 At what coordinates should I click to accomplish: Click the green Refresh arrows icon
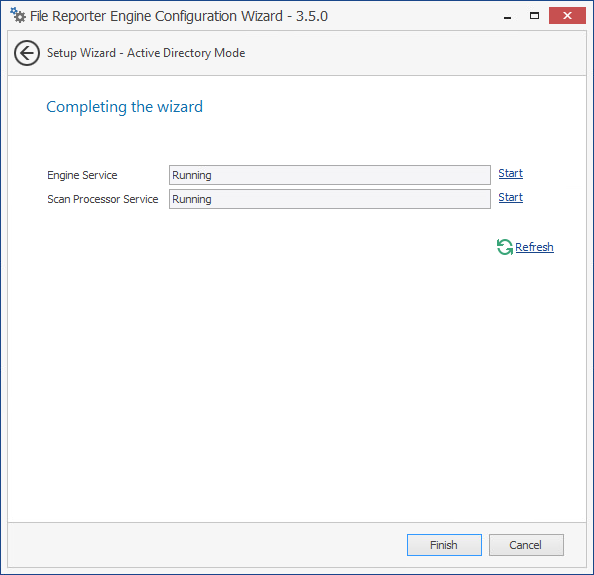[505, 247]
